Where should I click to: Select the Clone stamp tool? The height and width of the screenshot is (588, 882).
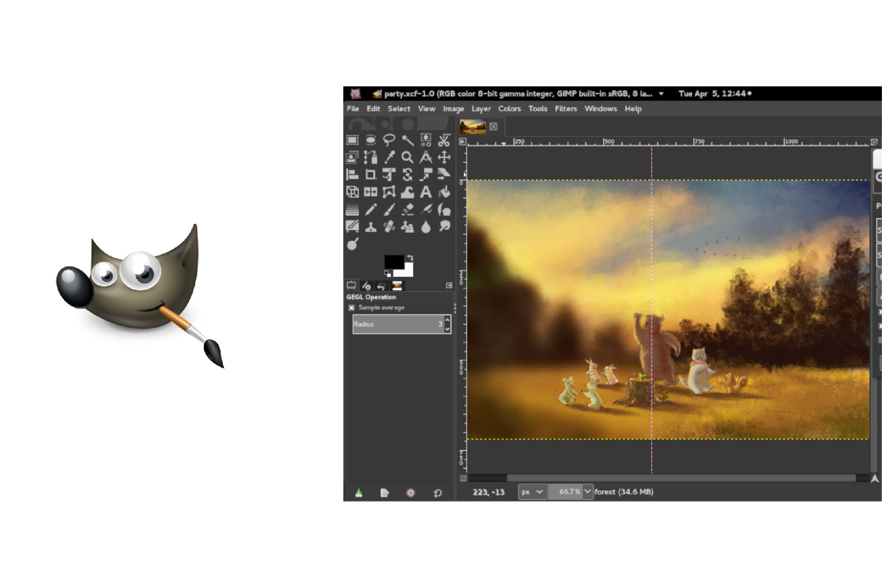(x=371, y=227)
